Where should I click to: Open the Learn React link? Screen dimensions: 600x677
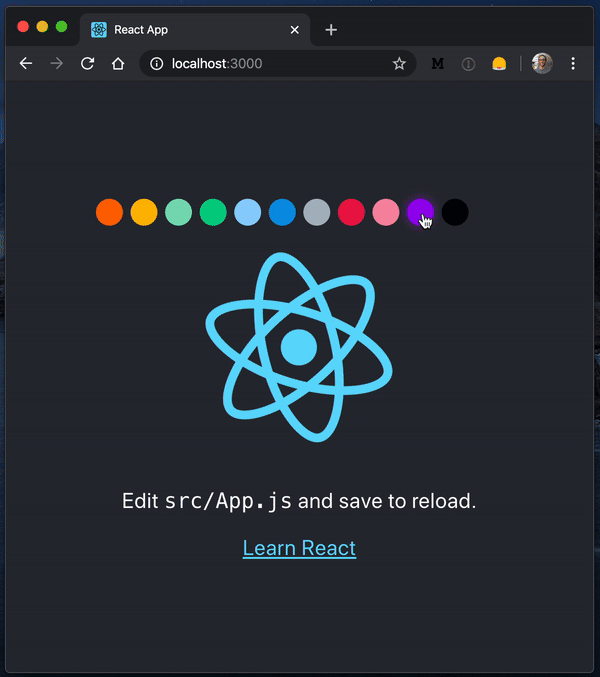(x=299, y=548)
